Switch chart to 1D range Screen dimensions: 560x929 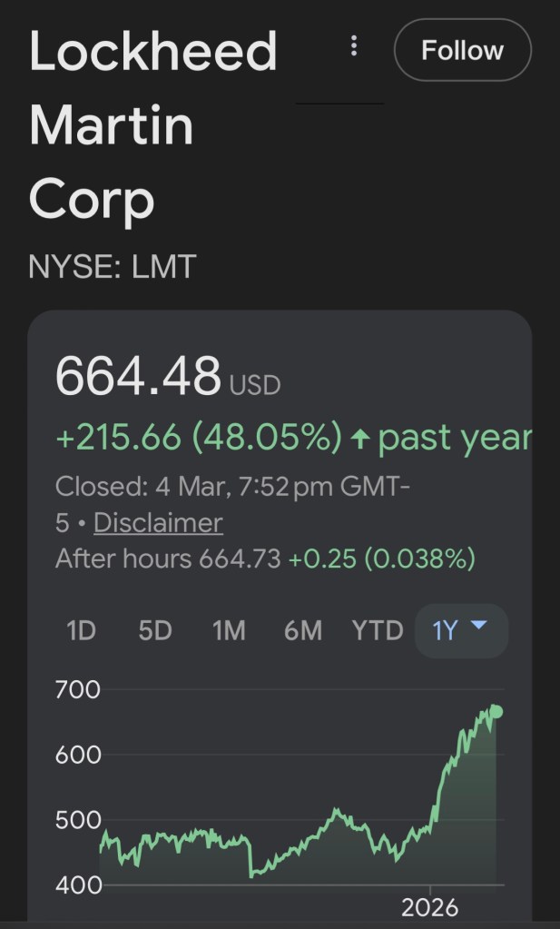81,630
